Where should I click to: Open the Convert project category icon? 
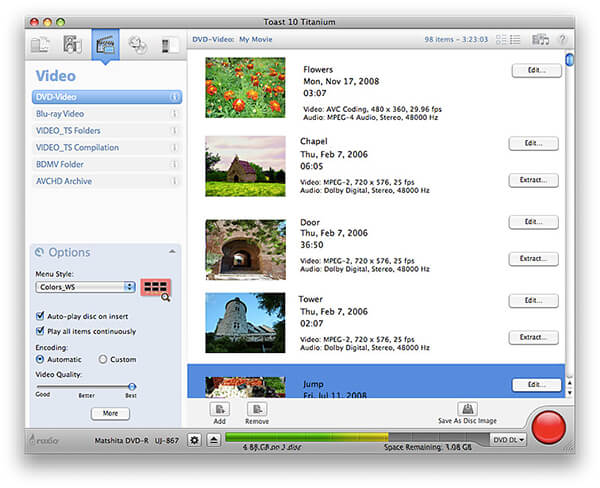170,45
